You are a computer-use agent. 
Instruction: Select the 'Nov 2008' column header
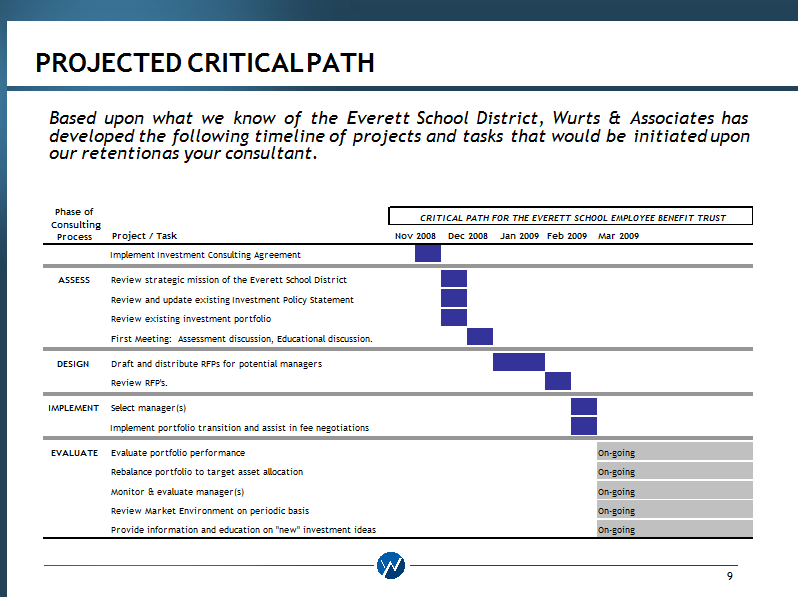pyautogui.click(x=415, y=236)
